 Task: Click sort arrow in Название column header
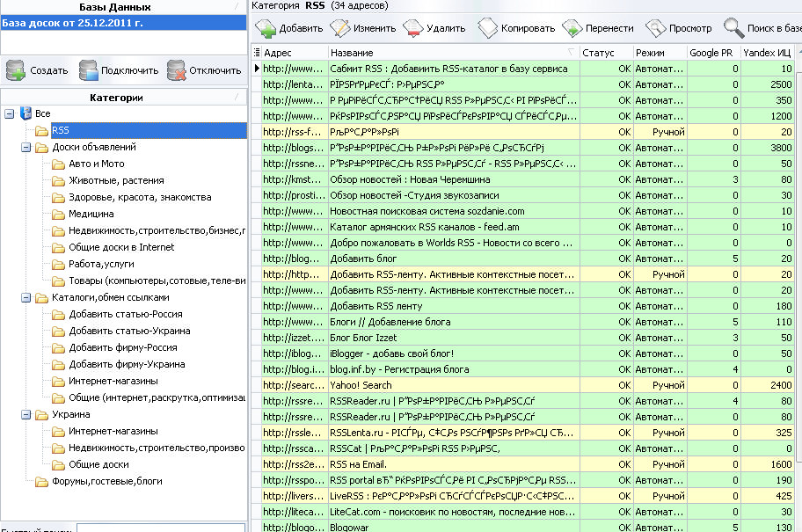point(571,52)
